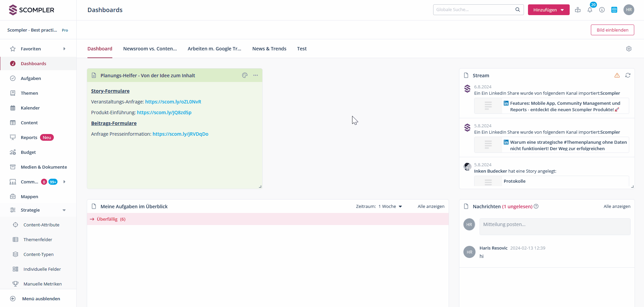Open the three-dot menu of Planungs-Helfer widget
The width and height of the screenshot is (644, 307).
click(x=256, y=75)
